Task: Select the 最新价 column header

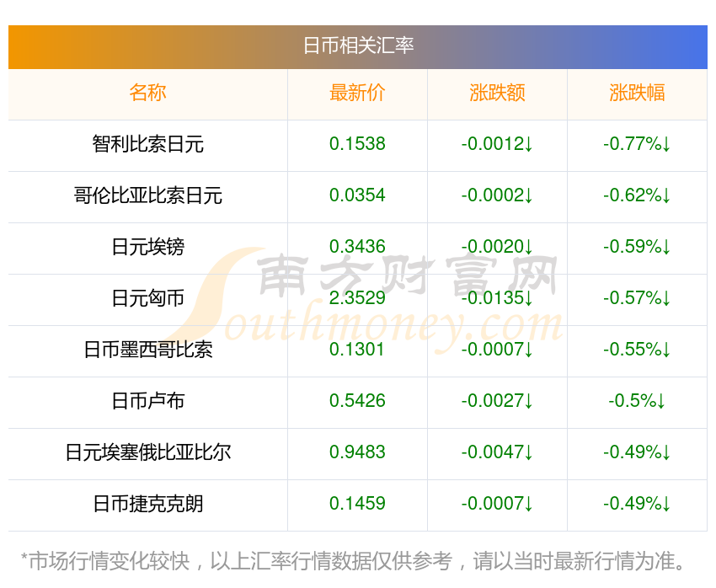Action: [x=357, y=93]
